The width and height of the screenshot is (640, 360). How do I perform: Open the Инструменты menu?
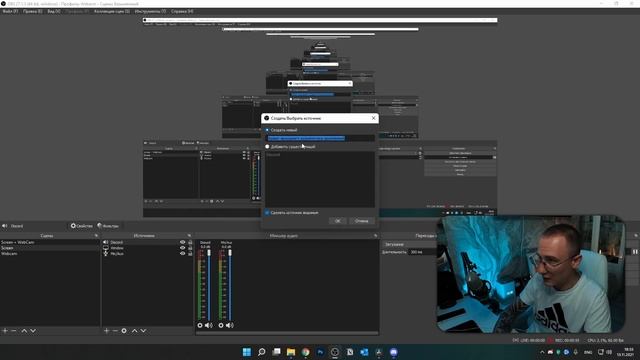(150, 11)
